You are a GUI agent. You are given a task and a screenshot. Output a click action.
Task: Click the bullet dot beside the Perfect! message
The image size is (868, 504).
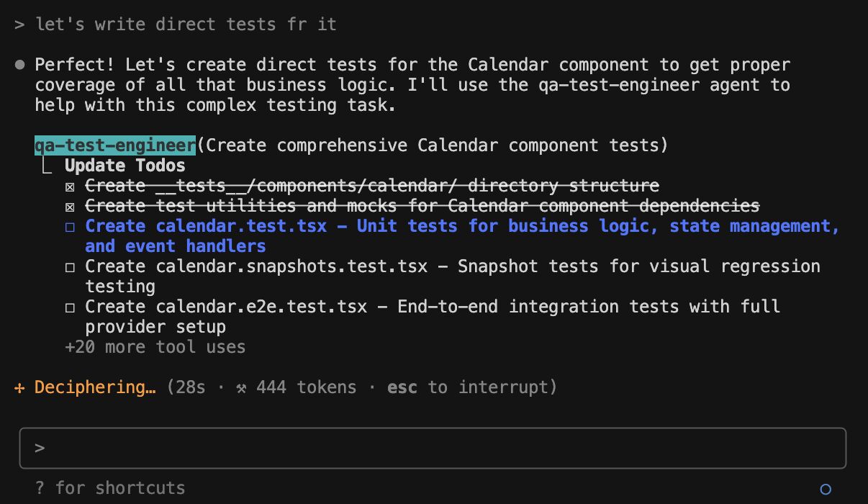(19, 65)
